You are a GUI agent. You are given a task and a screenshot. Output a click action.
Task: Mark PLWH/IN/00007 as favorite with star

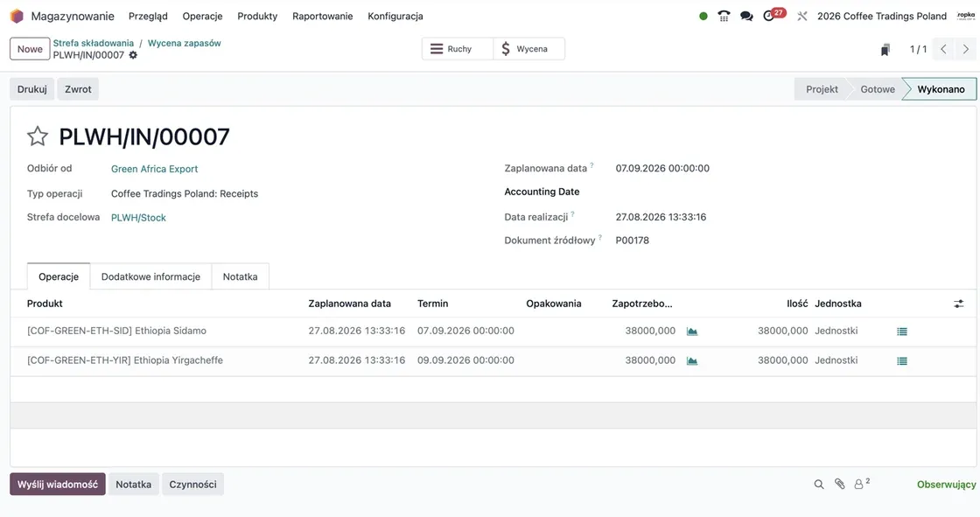click(38, 136)
